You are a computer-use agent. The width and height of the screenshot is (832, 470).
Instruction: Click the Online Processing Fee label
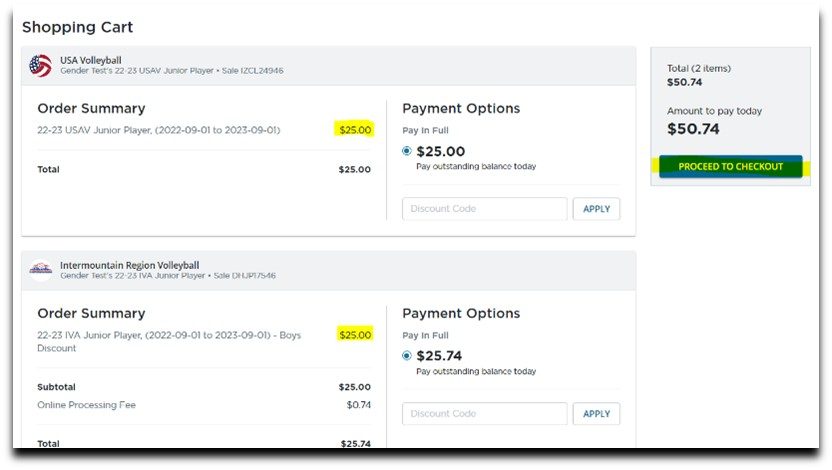coord(86,405)
